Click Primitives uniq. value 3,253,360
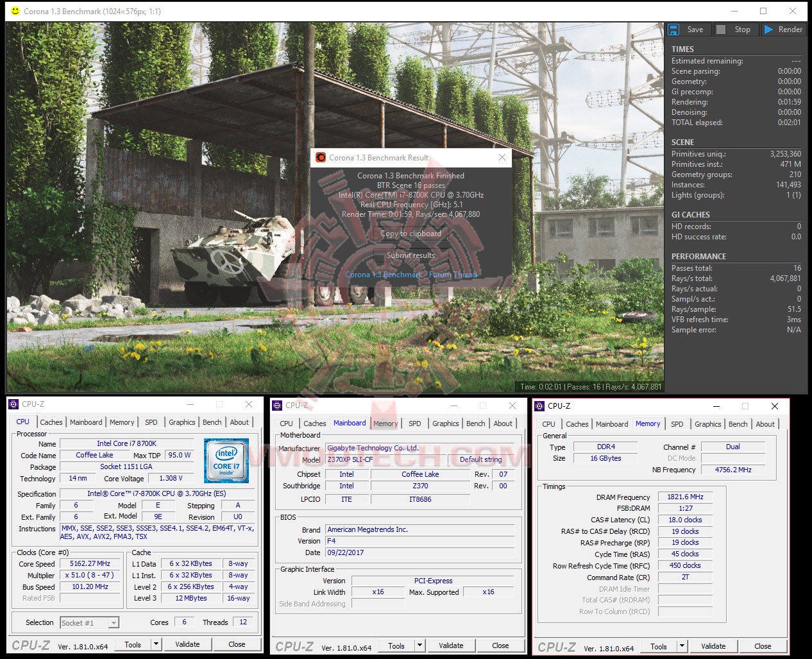The image size is (812, 659). click(785, 154)
